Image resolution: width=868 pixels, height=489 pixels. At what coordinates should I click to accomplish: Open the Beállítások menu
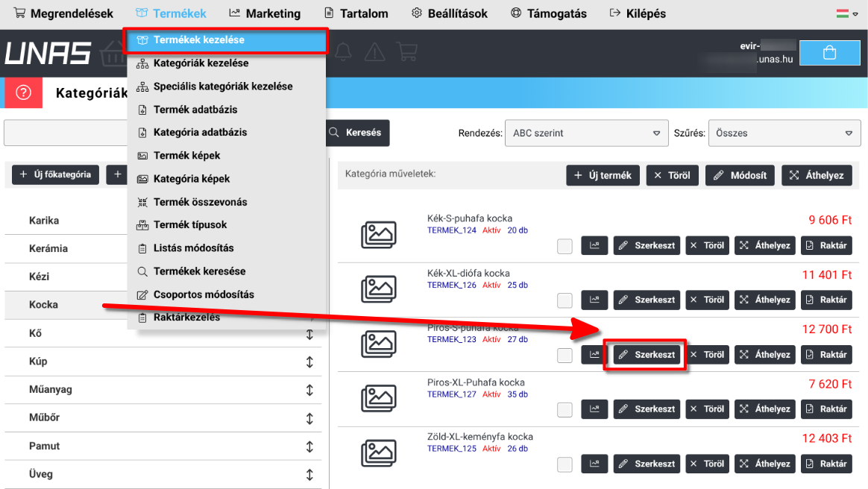(x=450, y=13)
